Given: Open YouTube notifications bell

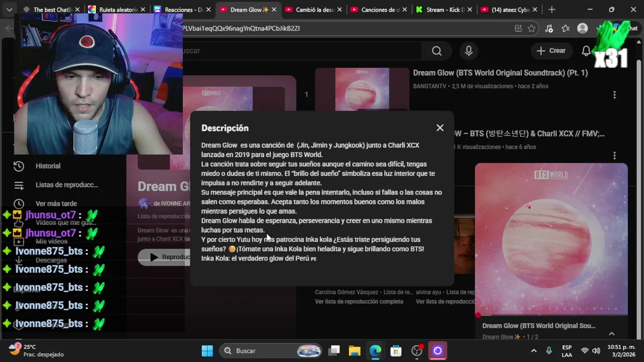Looking at the screenshot, I should tap(586, 51).
